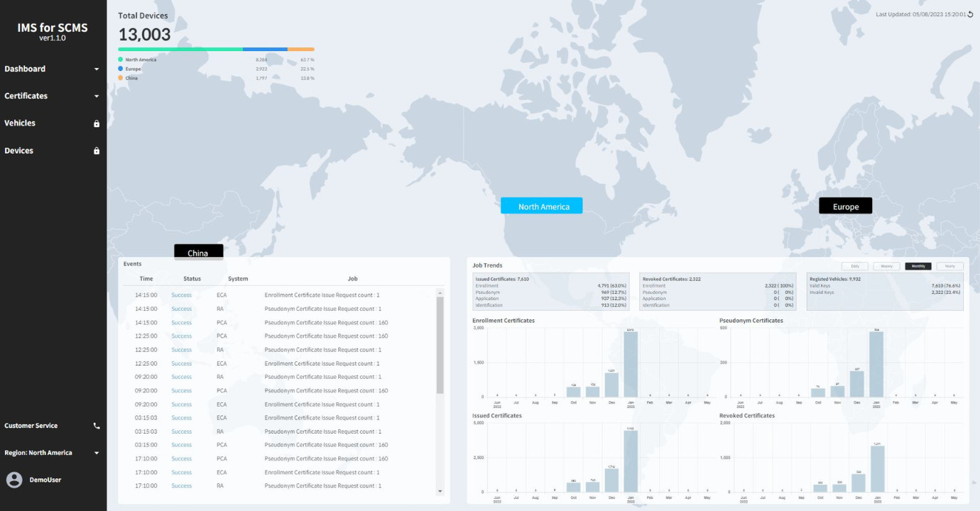This screenshot has width=980, height=511.
Task: Click the lock icon next to Devices
Action: coord(97,151)
